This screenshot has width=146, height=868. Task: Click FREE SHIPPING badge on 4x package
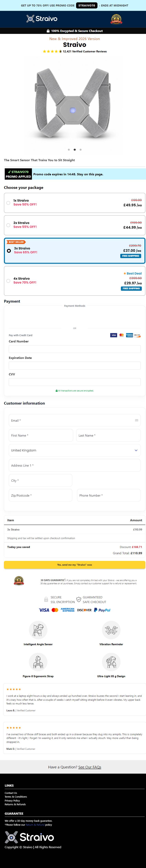(131, 288)
